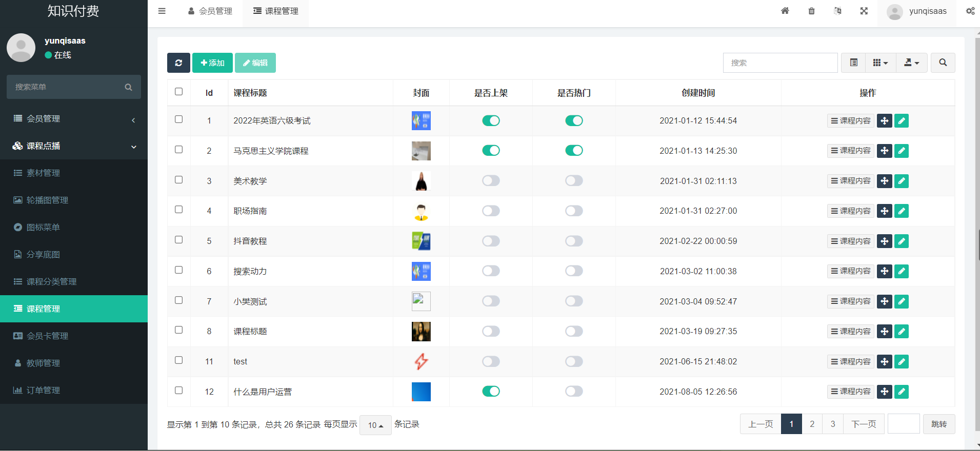Click the language switch icon in top bar
The width and height of the screenshot is (980, 451).
click(x=837, y=11)
